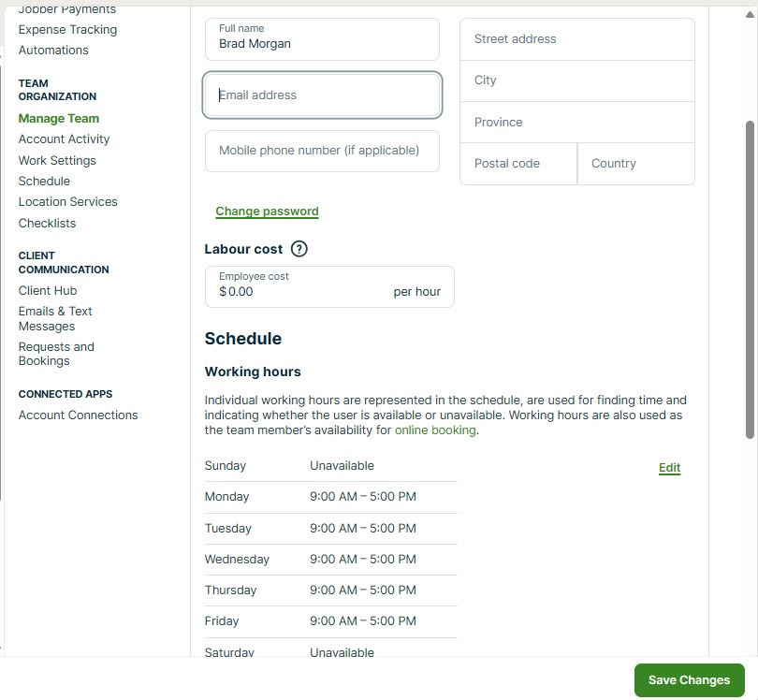Open Work Settings page
The width and height of the screenshot is (758, 700).
[x=57, y=161]
